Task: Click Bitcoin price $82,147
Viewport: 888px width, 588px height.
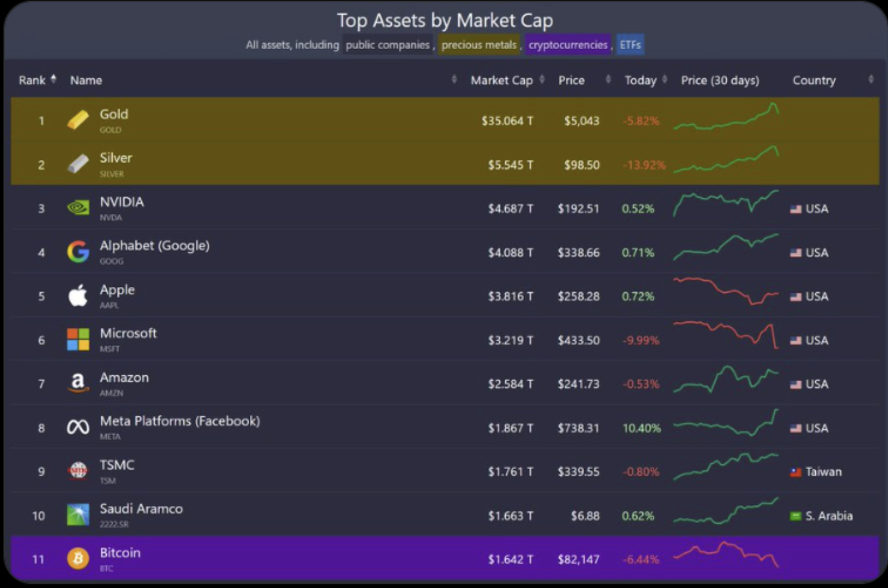Action: 579,559
